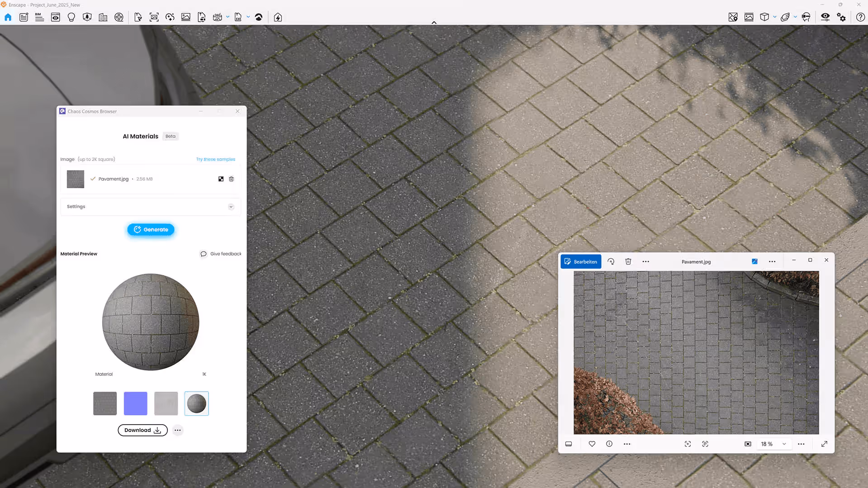Viewport: 868px width, 488px height.
Task: Open the site context map pin icon
Action: [733, 17]
